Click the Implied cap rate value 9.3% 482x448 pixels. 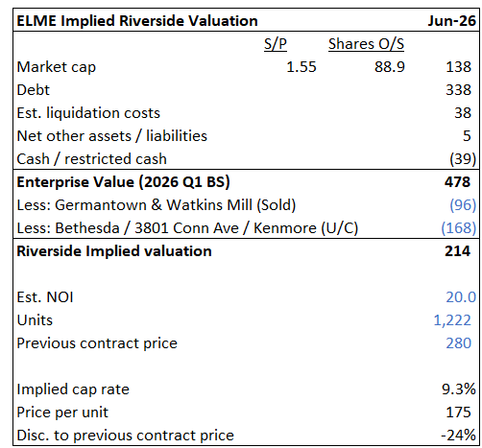pyautogui.click(x=459, y=389)
